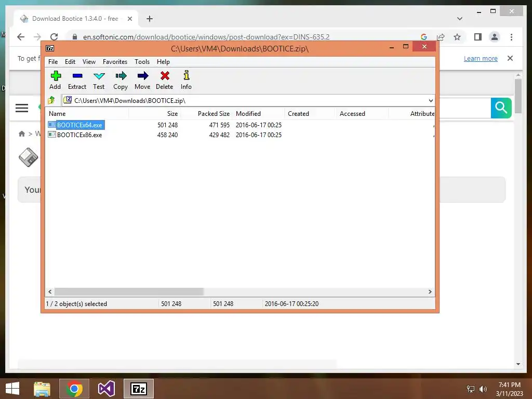Image resolution: width=532 pixels, height=399 pixels.
Task: Click the status bar date 2016-06-17 00:25:20
Action: (x=291, y=303)
